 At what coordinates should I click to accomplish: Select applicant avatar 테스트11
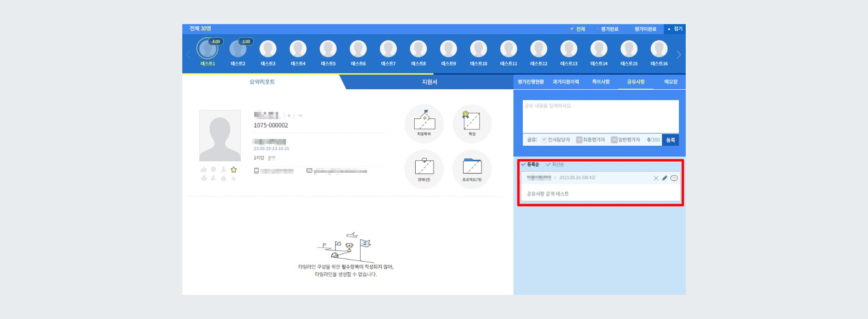tap(509, 49)
